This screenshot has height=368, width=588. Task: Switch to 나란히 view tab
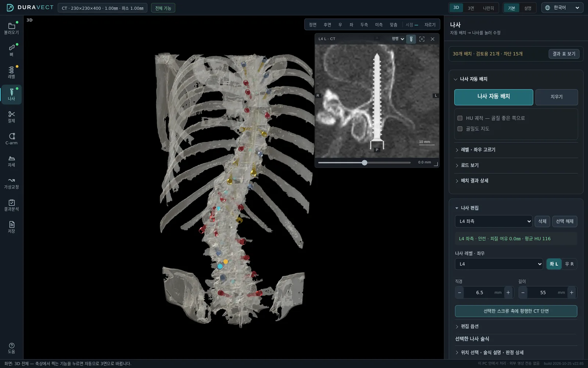pyautogui.click(x=488, y=8)
